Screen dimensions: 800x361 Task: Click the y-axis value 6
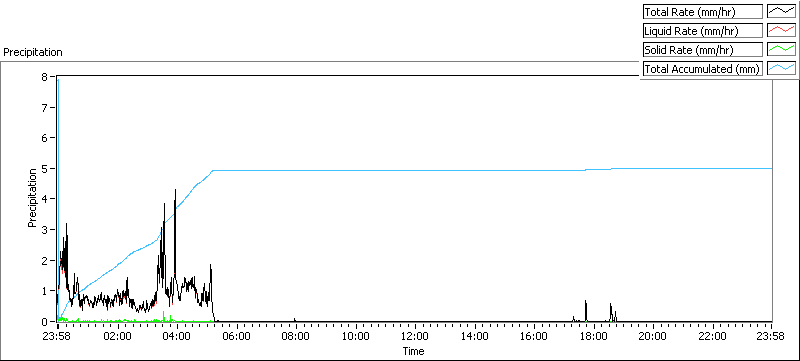44,138
